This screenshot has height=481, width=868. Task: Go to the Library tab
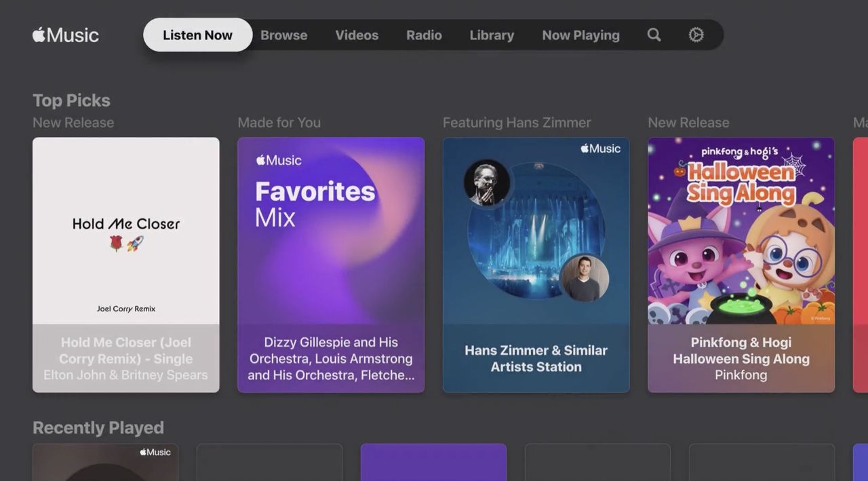click(492, 35)
